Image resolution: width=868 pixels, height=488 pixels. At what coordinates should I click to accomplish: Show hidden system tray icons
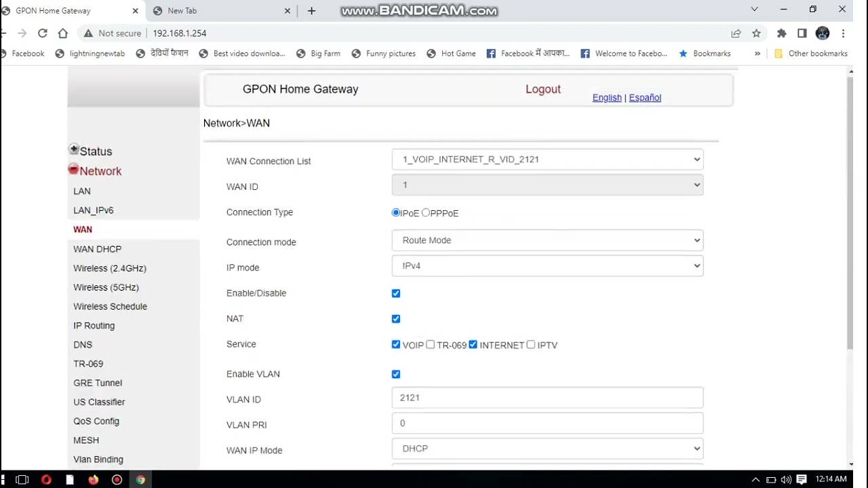[x=756, y=480]
